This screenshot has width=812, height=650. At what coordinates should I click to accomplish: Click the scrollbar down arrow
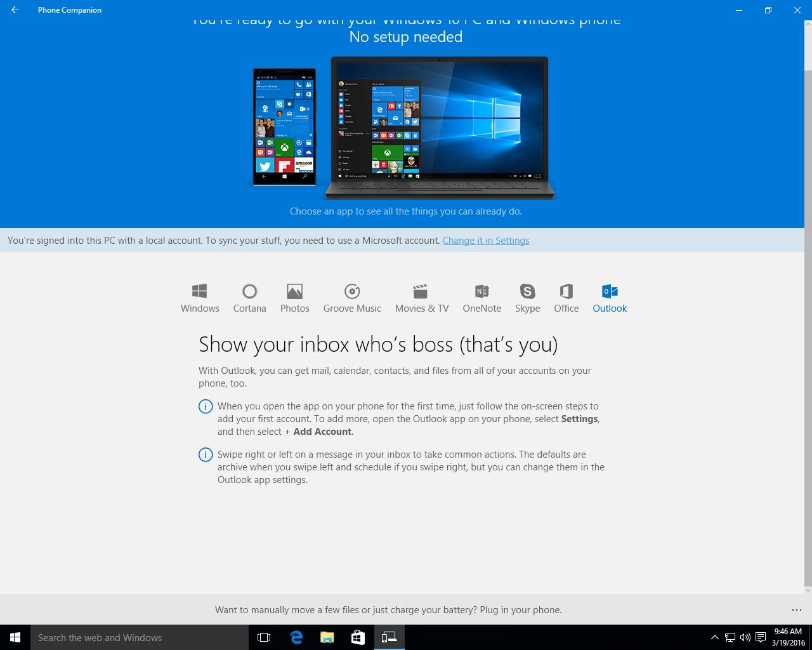tap(808, 590)
